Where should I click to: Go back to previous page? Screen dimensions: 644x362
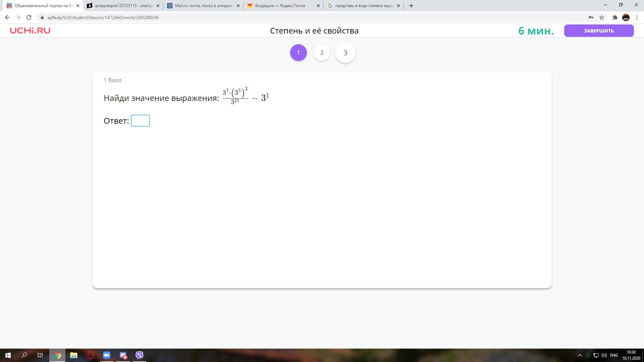tap(7, 17)
